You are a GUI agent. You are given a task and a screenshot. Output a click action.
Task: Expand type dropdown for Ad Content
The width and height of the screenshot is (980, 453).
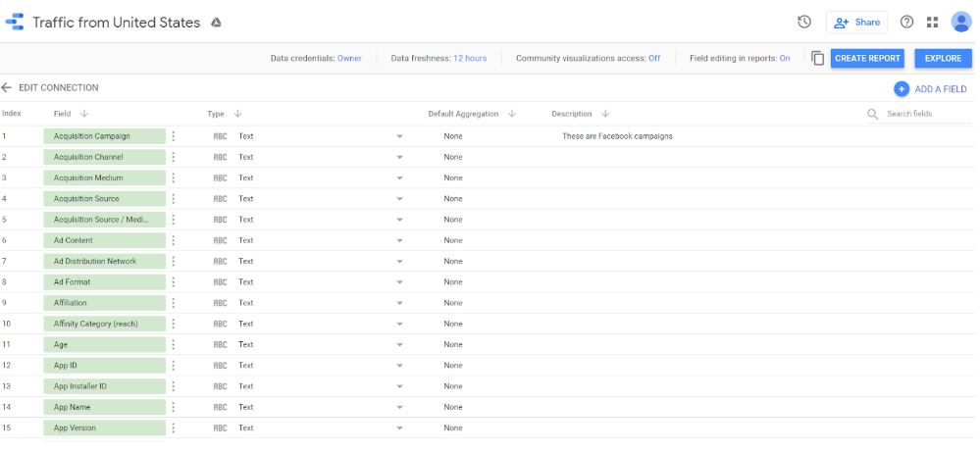(399, 240)
